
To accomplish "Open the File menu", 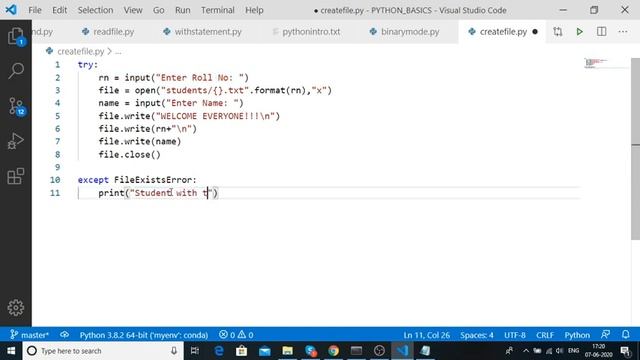I will (x=35, y=10).
